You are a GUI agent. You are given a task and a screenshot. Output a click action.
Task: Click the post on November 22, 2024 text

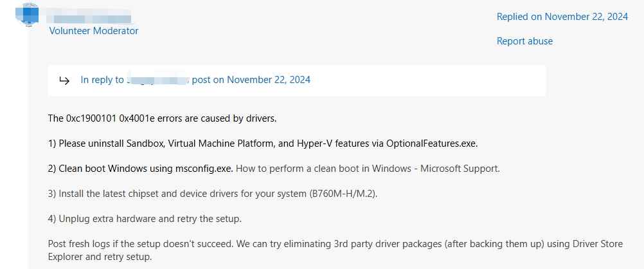coord(251,80)
